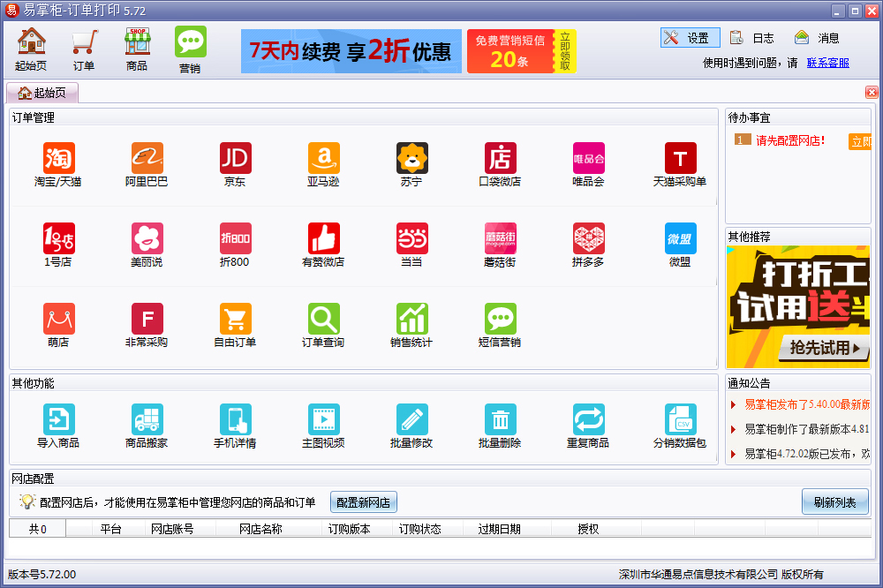Open 商品 shop toolbar item
This screenshot has width=883, height=588.
(x=137, y=49)
